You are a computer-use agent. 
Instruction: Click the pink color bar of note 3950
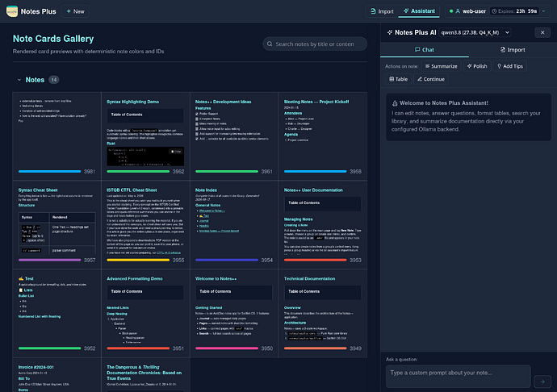click(227, 348)
